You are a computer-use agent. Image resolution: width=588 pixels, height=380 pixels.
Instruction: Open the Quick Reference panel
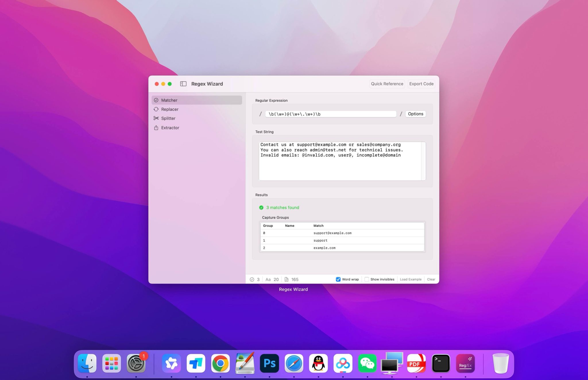pyautogui.click(x=387, y=84)
